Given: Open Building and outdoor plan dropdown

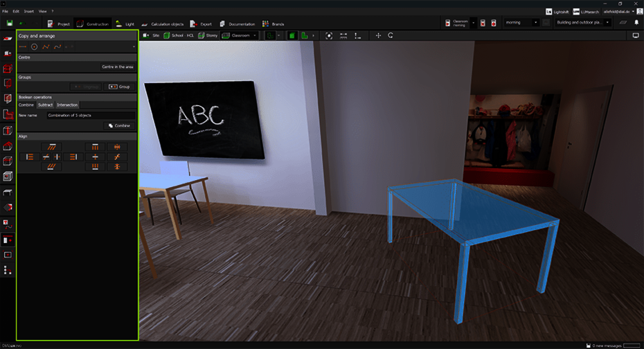Looking at the screenshot, I should [x=579, y=23].
